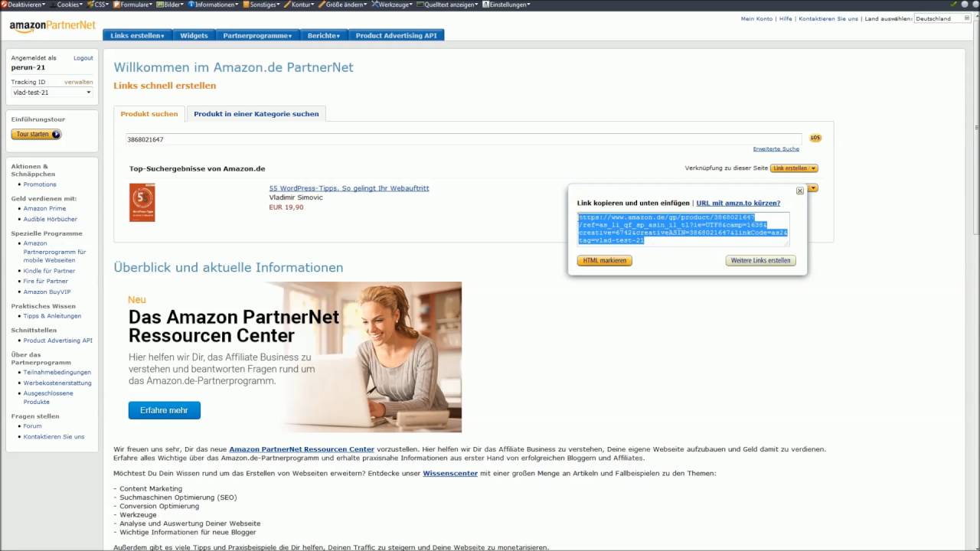Open the Tracking ID vlad-test-21 dropdown
Image resolution: width=980 pixels, height=551 pixels.
point(52,93)
